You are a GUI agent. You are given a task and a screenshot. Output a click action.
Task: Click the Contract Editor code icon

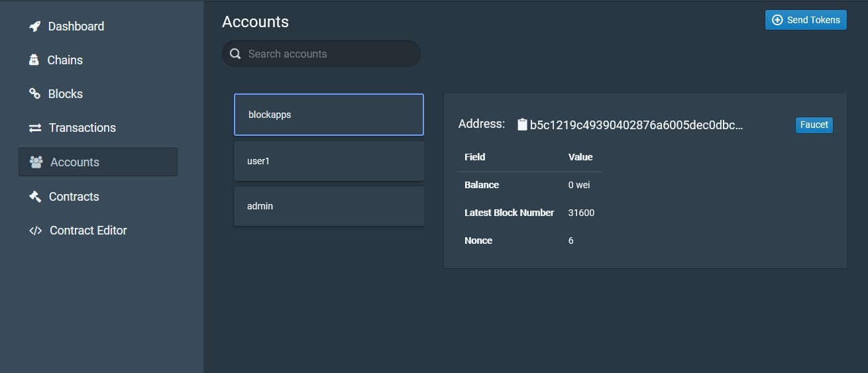click(x=35, y=231)
